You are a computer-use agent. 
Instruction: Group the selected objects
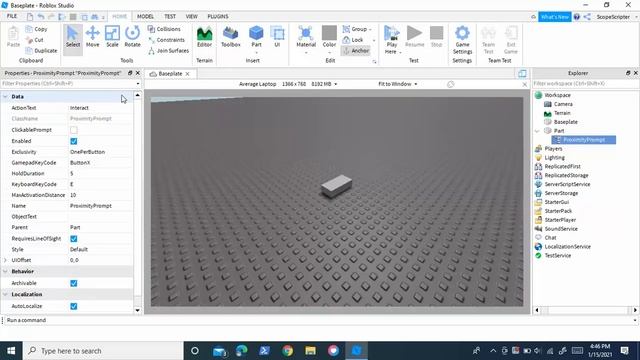[x=355, y=29]
